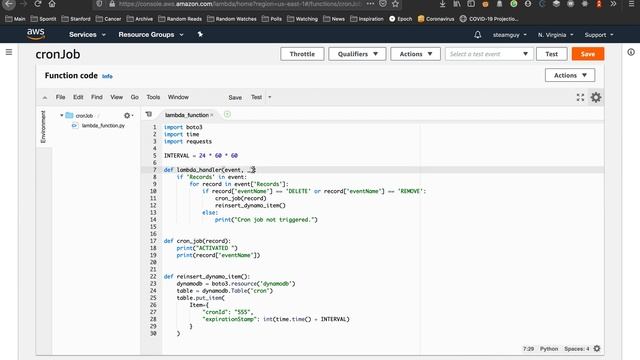
Task: Open the View menu
Action: coord(116,97)
